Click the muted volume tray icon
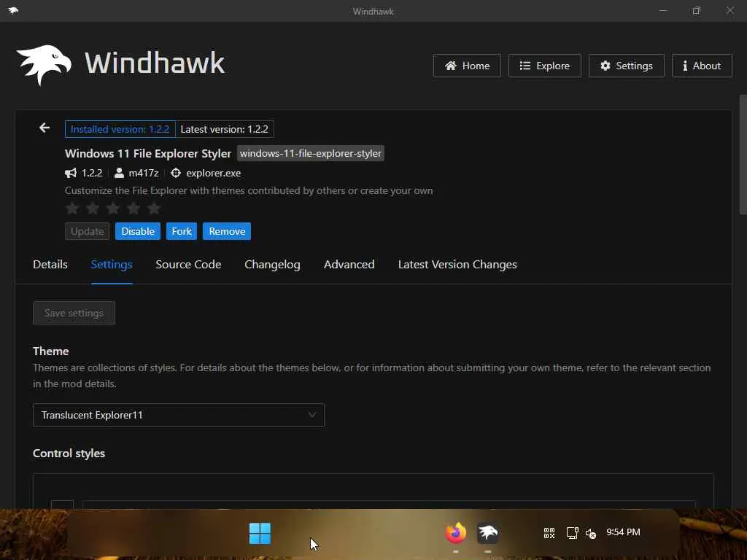This screenshot has height=560, width=747. 591,533
